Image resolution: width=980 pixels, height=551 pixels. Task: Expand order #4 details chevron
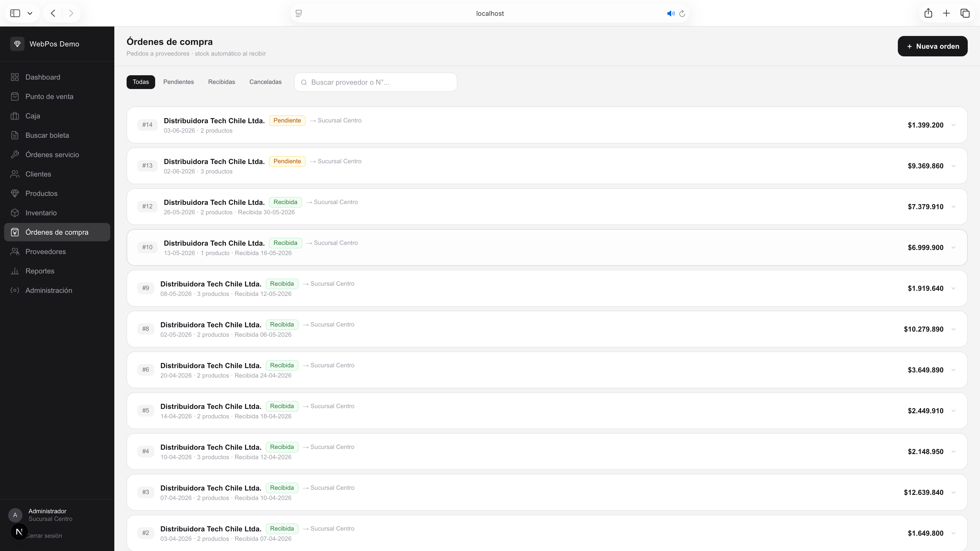coord(953,452)
